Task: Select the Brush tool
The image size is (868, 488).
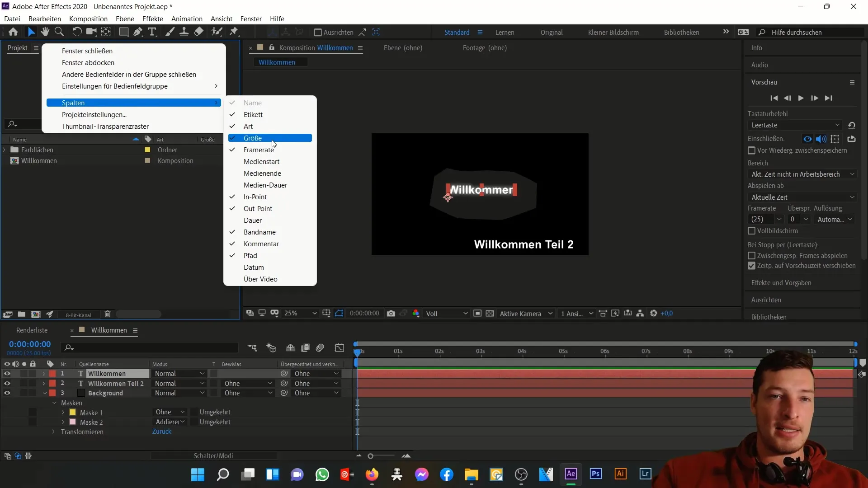Action: click(170, 32)
